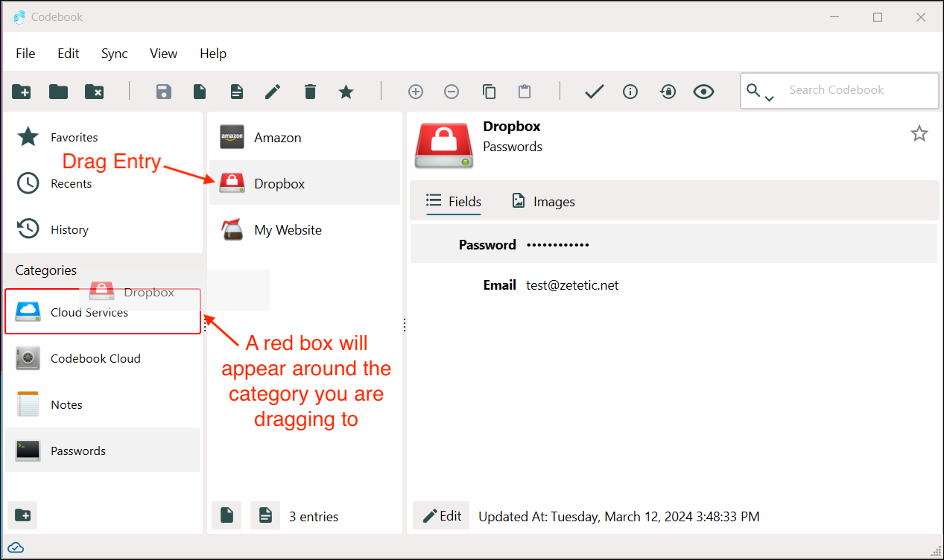
Task: Click the circled minus remove field icon
Action: [452, 92]
